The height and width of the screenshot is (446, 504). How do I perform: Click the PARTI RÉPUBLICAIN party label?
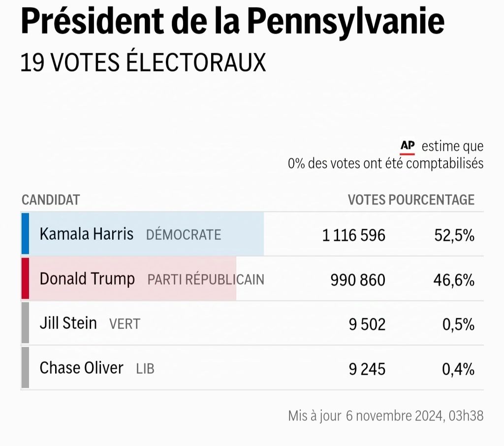206,280
